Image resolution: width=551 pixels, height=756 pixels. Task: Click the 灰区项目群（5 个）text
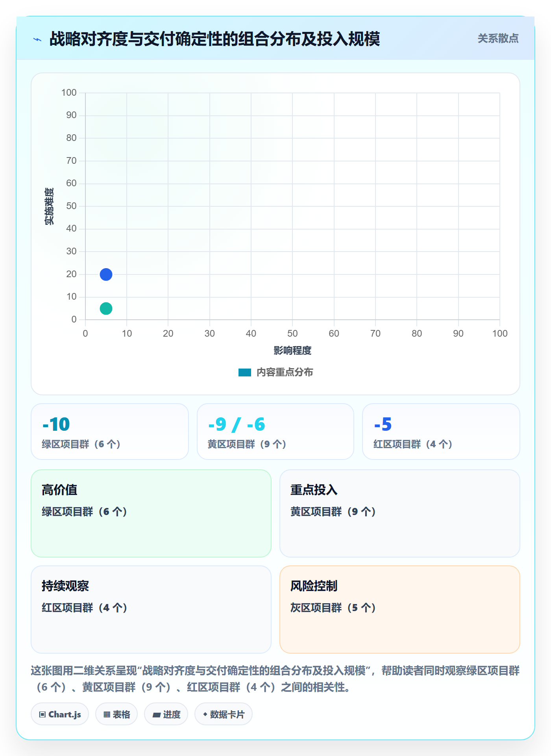[333, 608]
